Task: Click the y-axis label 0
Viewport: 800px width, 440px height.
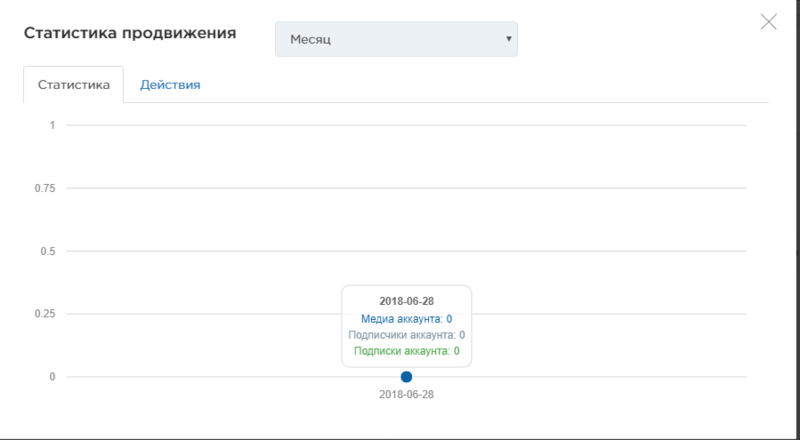Action: coord(51,377)
